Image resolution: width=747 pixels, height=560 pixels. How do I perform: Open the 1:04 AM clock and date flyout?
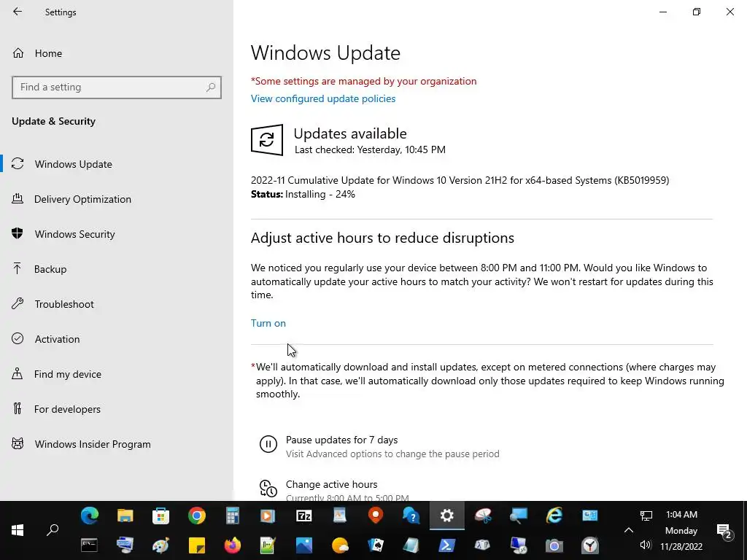pos(681,530)
